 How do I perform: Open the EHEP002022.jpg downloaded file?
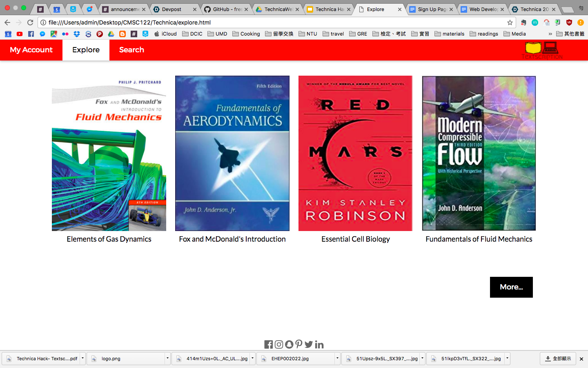tap(296, 359)
